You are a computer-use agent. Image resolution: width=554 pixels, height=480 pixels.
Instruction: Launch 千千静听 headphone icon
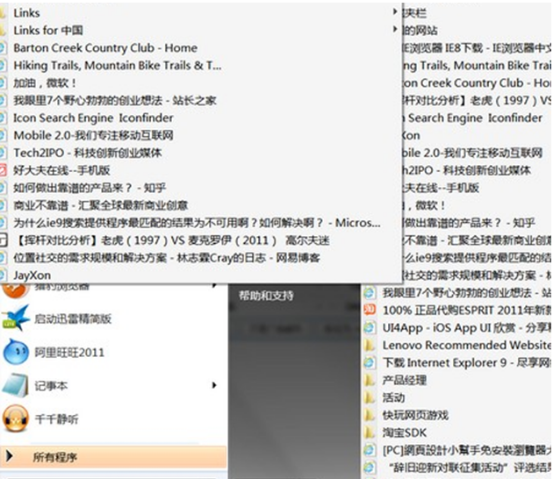(16, 419)
